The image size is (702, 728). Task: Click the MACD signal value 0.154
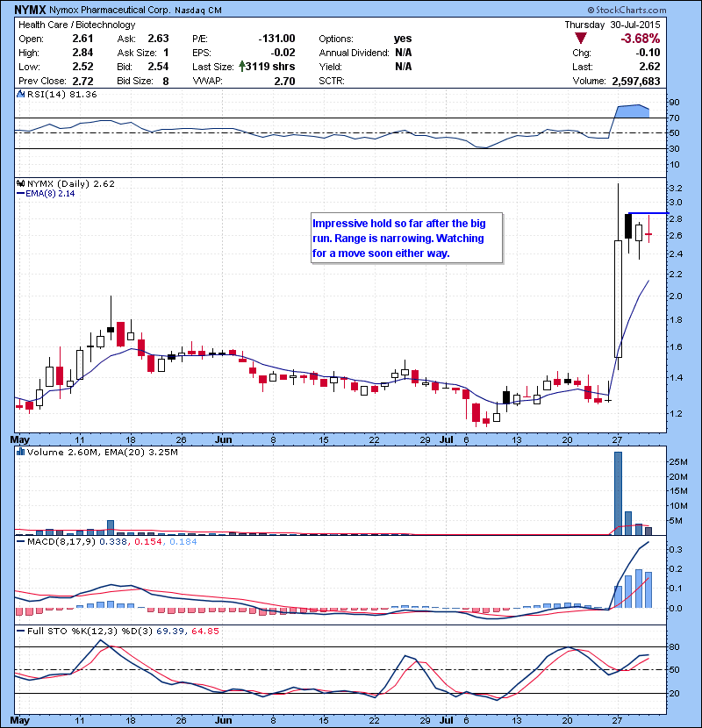pyautogui.click(x=148, y=541)
